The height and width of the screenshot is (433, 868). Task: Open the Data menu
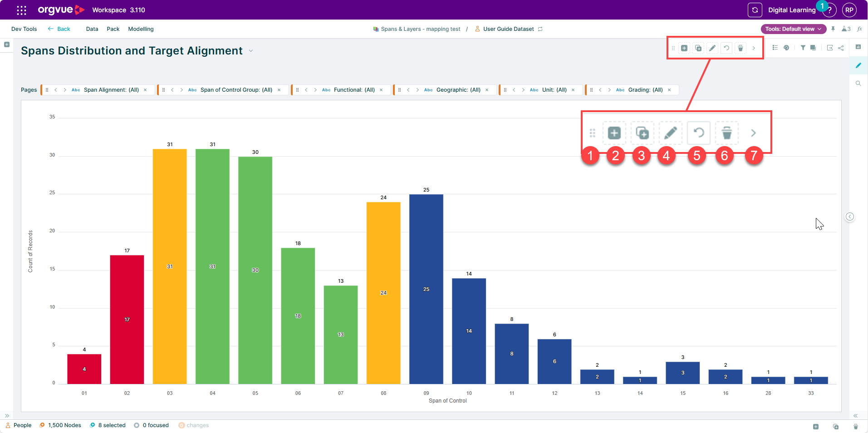point(92,29)
